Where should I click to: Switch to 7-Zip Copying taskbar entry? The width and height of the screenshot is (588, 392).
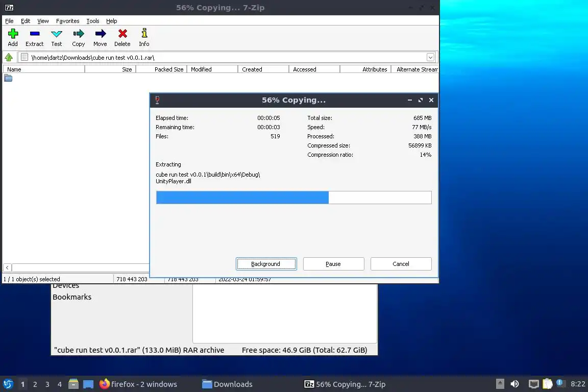point(345,384)
